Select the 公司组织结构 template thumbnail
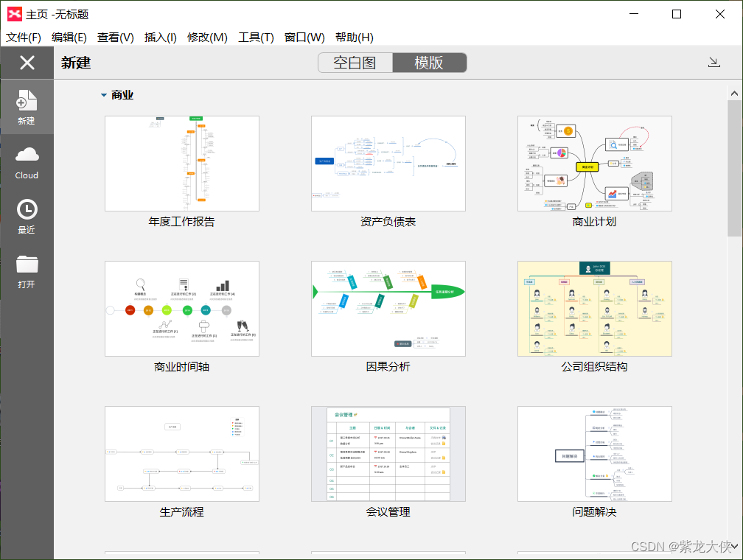Screen dimensions: 743x560 [x=595, y=309]
